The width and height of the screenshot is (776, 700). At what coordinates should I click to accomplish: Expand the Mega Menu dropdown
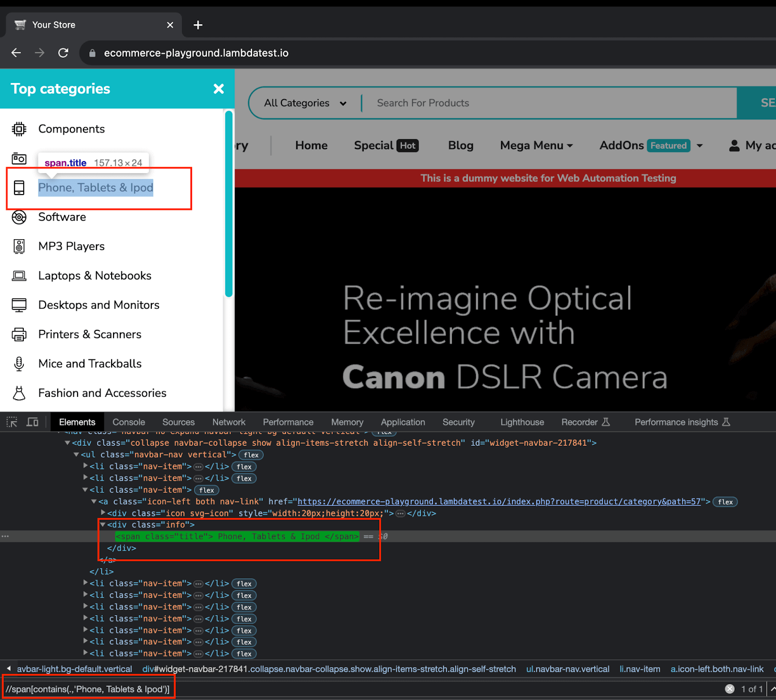click(x=536, y=146)
